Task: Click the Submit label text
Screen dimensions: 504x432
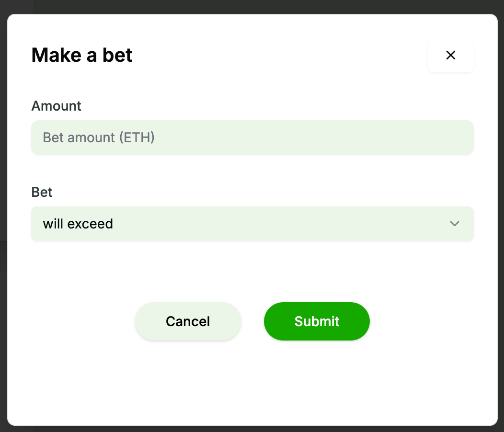Action: coord(317,321)
